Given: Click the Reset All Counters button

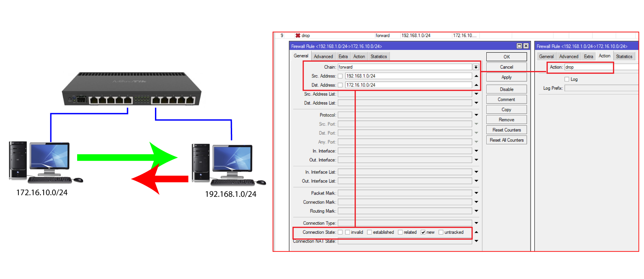Looking at the screenshot, I should [x=506, y=140].
